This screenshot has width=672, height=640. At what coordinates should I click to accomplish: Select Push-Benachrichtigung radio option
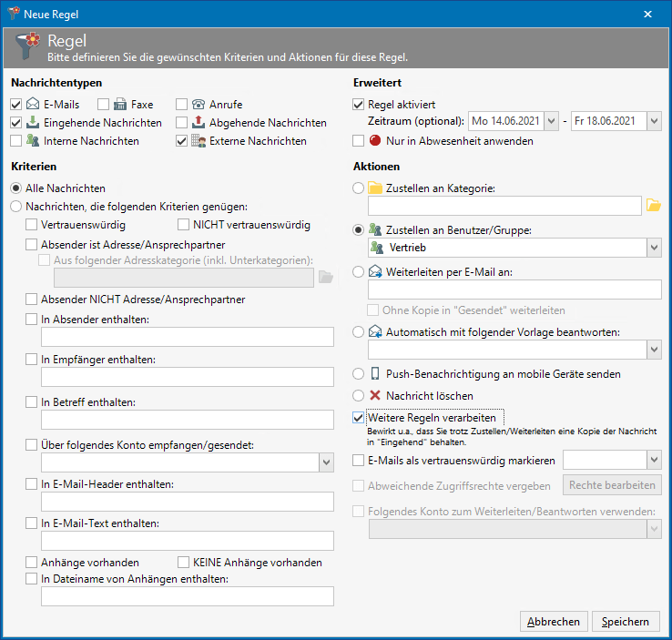coord(358,374)
